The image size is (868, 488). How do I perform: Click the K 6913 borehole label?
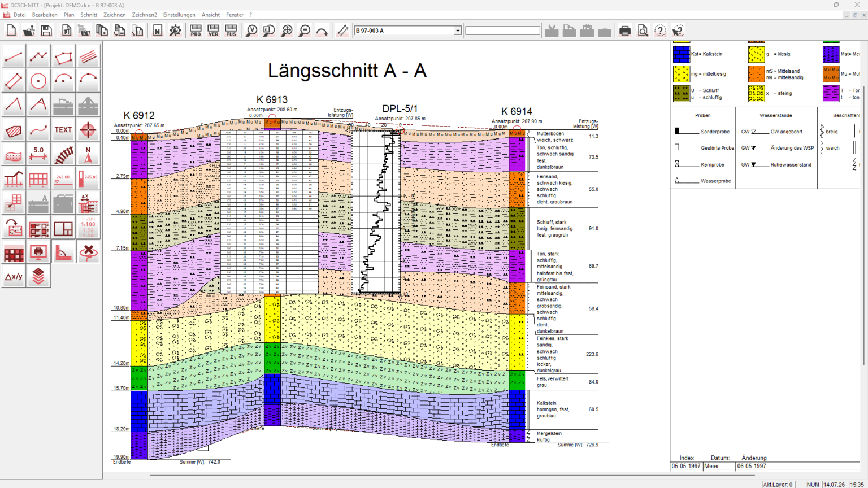(272, 100)
